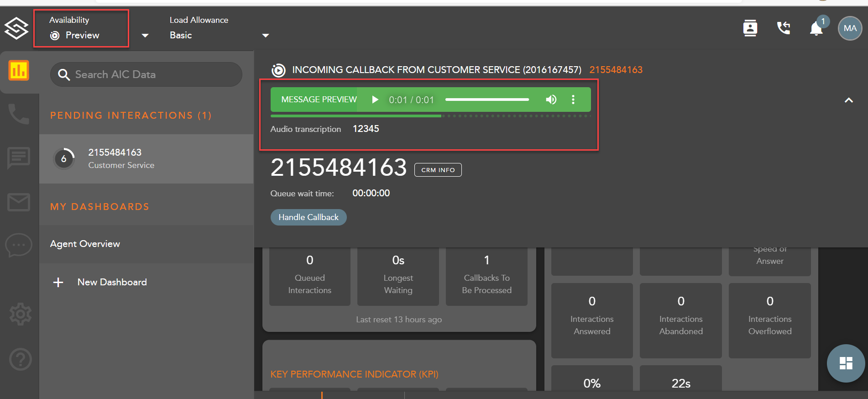
Task: Expand the Availability dropdown arrow
Action: 145,36
